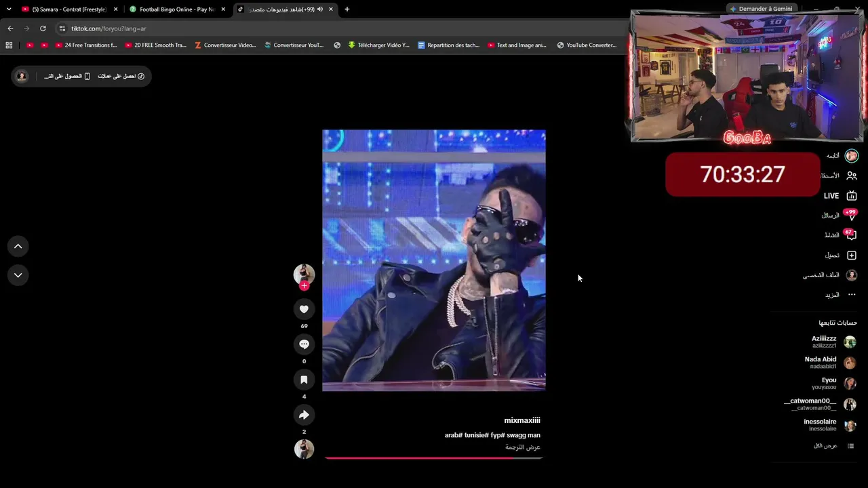
Task: Pause the playing TikTok video
Action: click(434, 260)
